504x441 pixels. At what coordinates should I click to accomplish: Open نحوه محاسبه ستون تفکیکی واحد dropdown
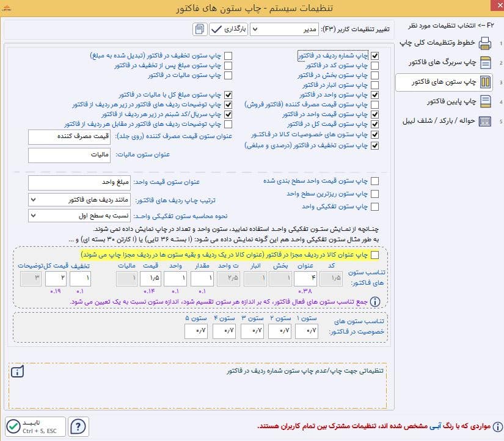(79, 216)
